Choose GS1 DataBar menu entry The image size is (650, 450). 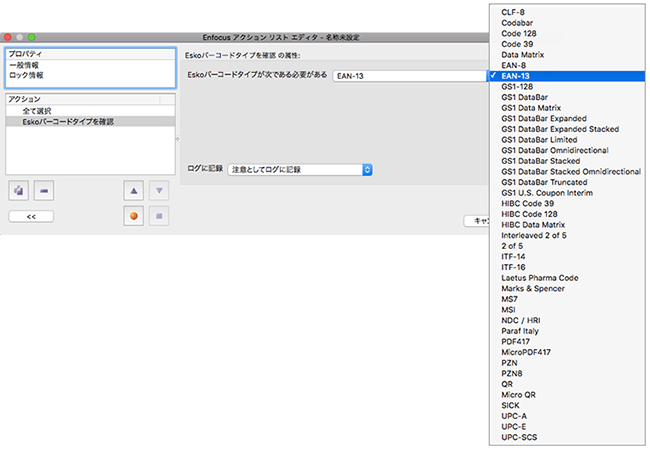[567, 97]
